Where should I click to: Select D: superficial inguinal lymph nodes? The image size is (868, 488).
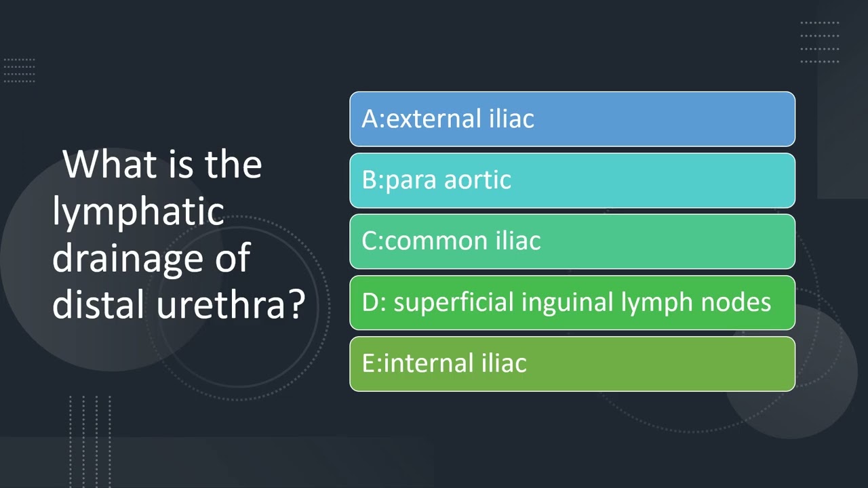572,302
